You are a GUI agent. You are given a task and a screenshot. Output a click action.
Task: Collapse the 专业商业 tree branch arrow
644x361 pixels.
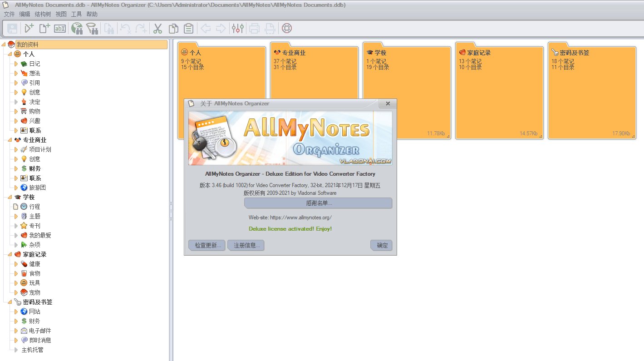pos(10,140)
